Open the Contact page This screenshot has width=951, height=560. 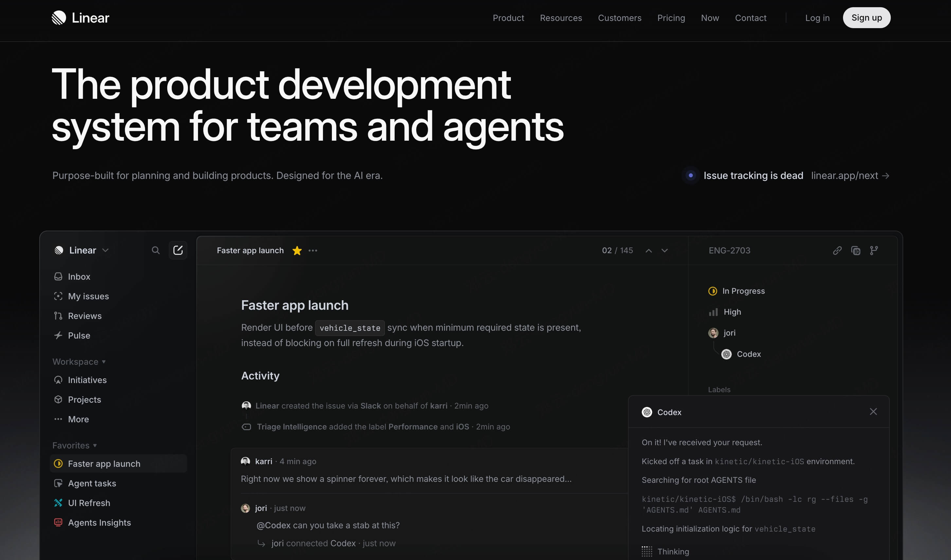point(750,18)
